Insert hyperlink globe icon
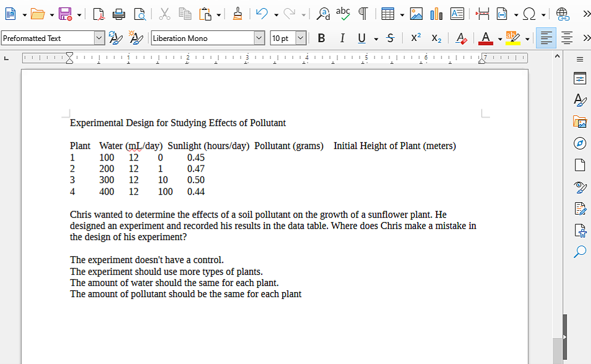This screenshot has width=591, height=364. click(562, 14)
